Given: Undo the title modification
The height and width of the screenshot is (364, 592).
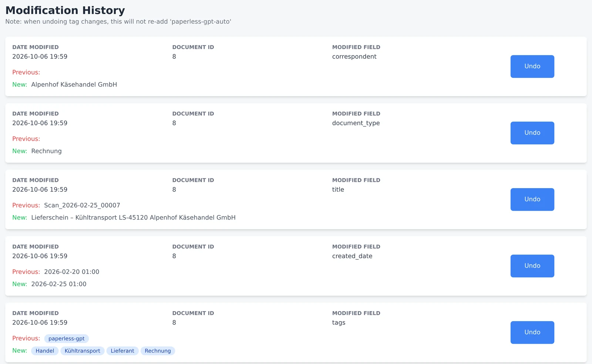Looking at the screenshot, I should pyautogui.click(x=532, y=200).
